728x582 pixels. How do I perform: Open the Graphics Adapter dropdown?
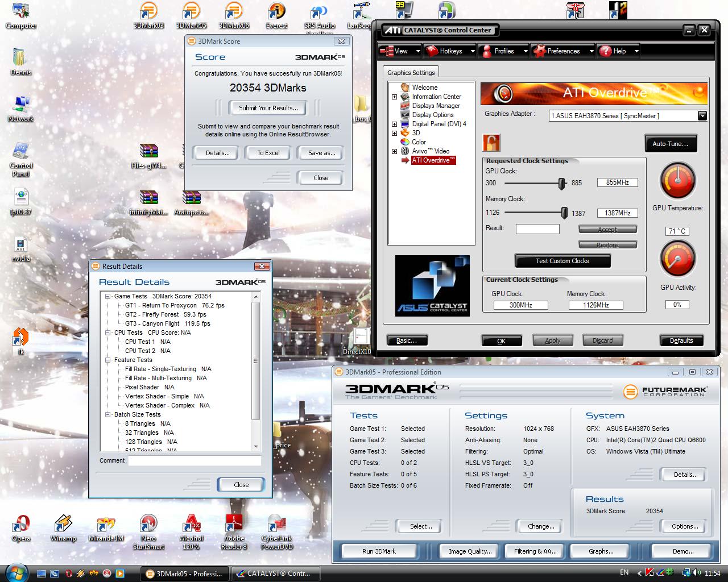point(702,116)
